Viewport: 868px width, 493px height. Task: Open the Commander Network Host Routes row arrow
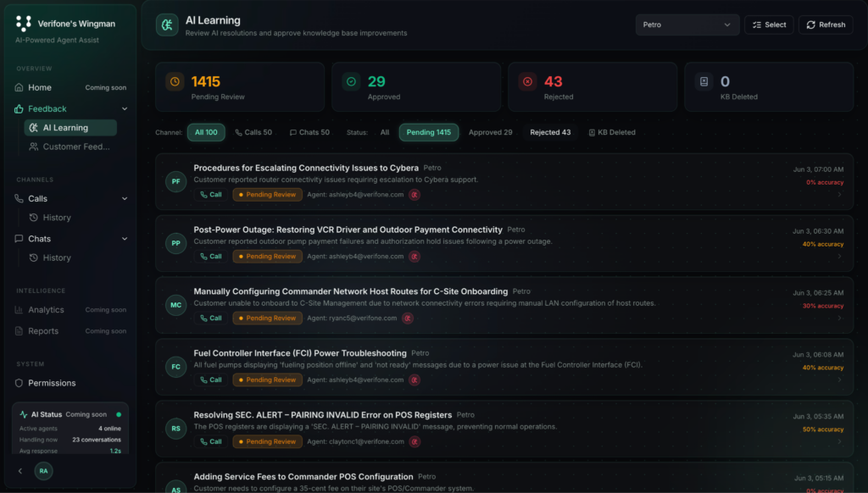pos(840,319)
